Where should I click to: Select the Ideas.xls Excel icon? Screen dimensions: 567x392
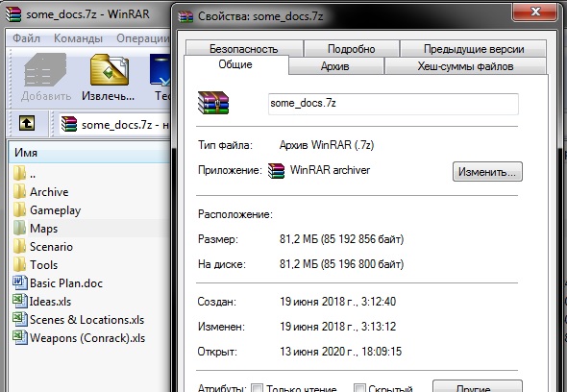coord(20,301)
